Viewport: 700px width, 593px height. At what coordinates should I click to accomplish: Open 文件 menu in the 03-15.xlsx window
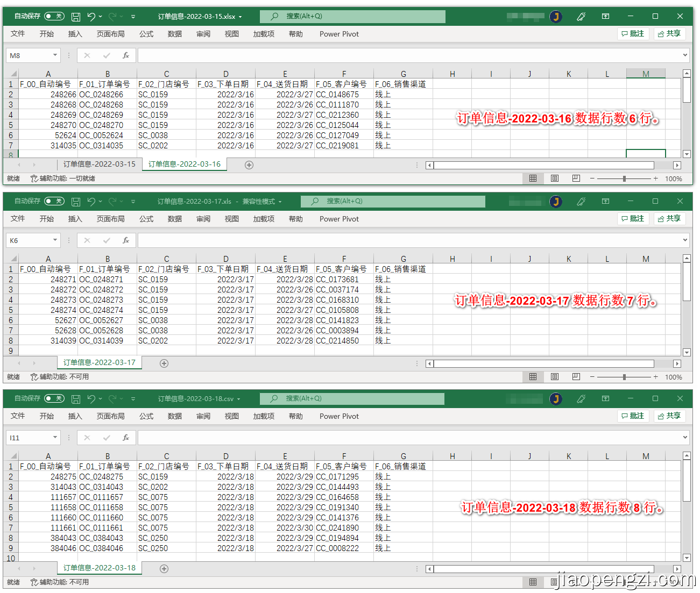click(x=18, y=34)
